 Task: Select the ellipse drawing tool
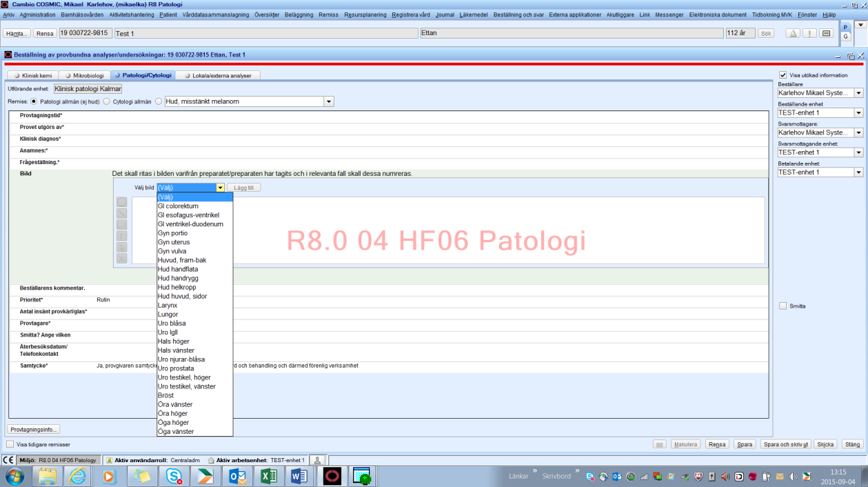pyautogui.click(x=121, y=202)
